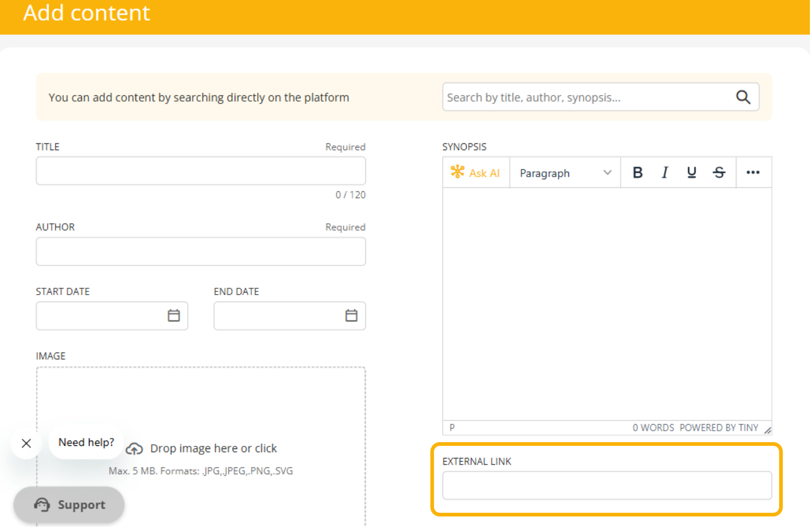Toggle italic formatting in synopsis toolbar

(665, 173)
